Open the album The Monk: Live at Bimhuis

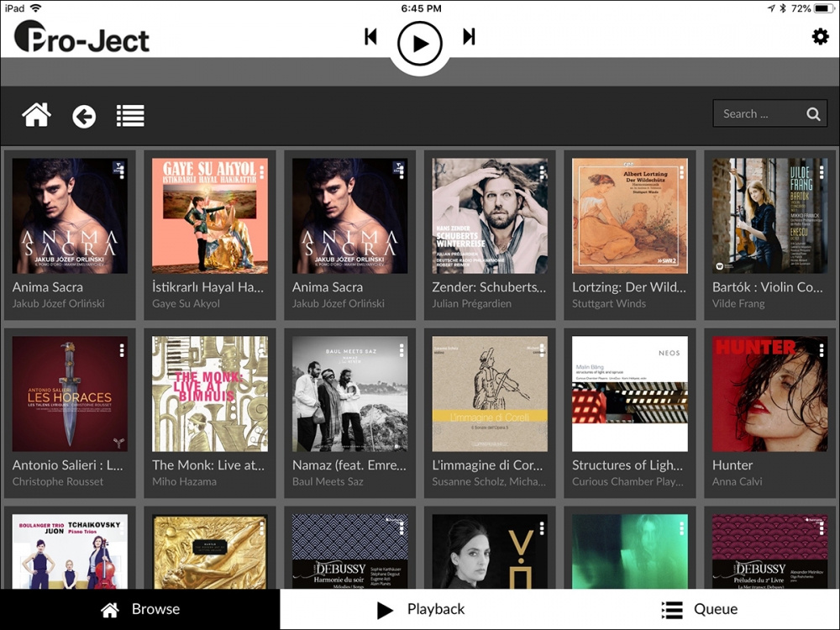click(x=210, y=393)
